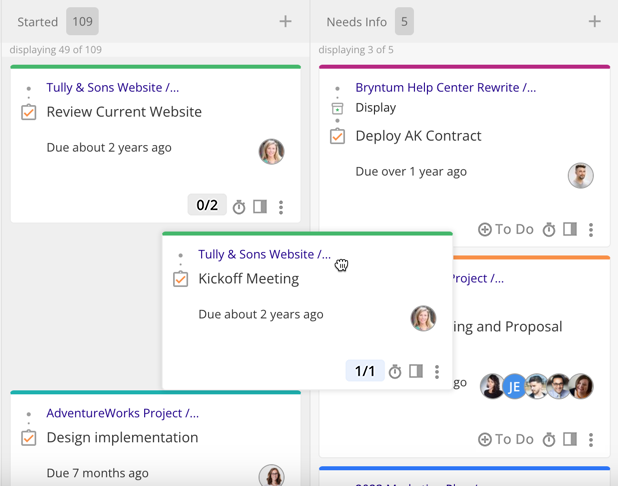The width and height of the screenshot is (618, 486).
Task: Toggle completion of Review Current Website task
Action: tap(29, 112)
